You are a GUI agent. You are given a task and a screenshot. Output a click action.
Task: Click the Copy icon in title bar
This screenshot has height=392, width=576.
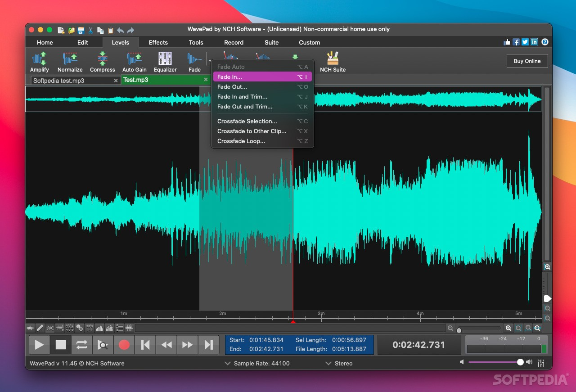click(x=100, y=30)
